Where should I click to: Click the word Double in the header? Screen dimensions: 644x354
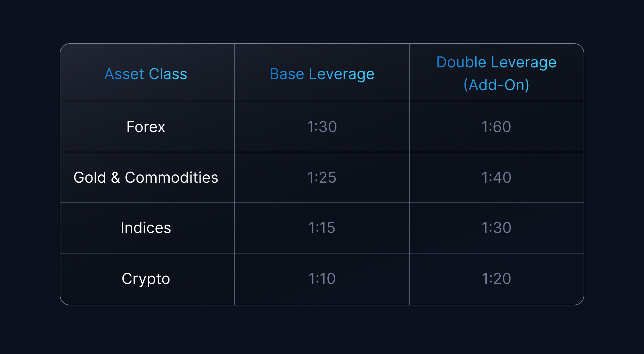[461, 62]
